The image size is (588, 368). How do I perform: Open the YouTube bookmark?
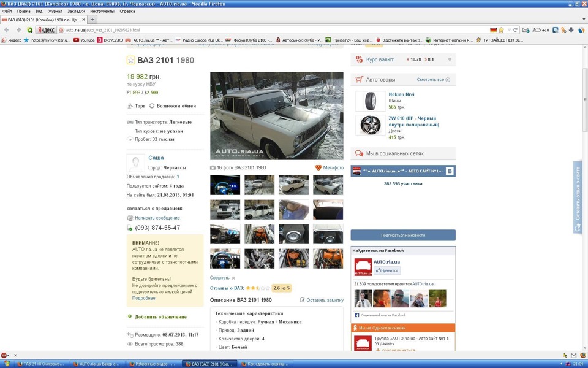click(x=84, y=40)
